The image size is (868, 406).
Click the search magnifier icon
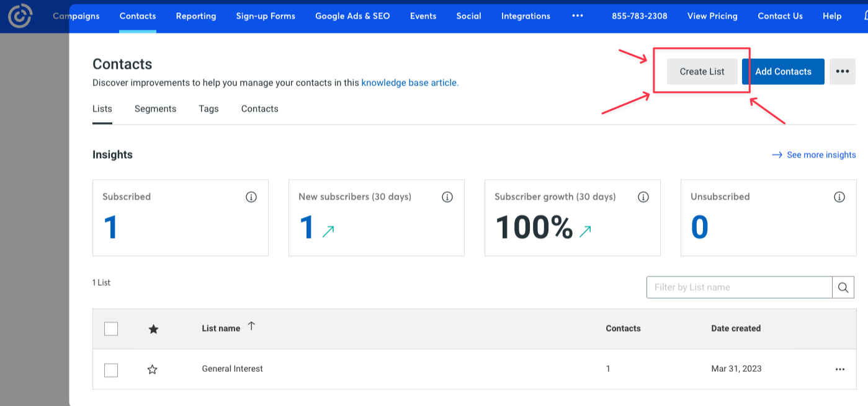843,288
